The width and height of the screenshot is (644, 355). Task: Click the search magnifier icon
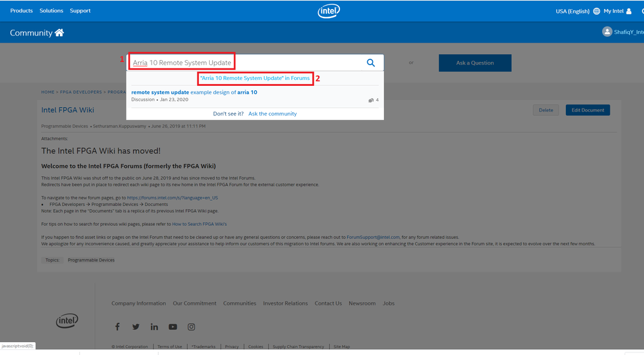click(x=370, y=63)
